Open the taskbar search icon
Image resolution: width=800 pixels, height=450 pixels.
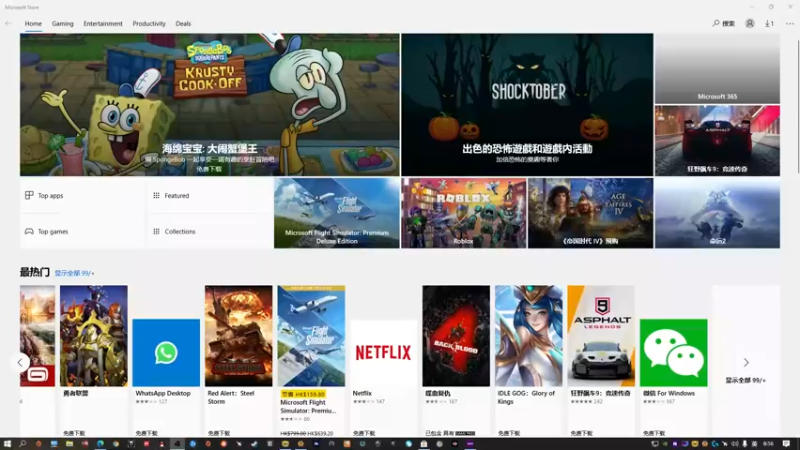(x=23, y=444)
